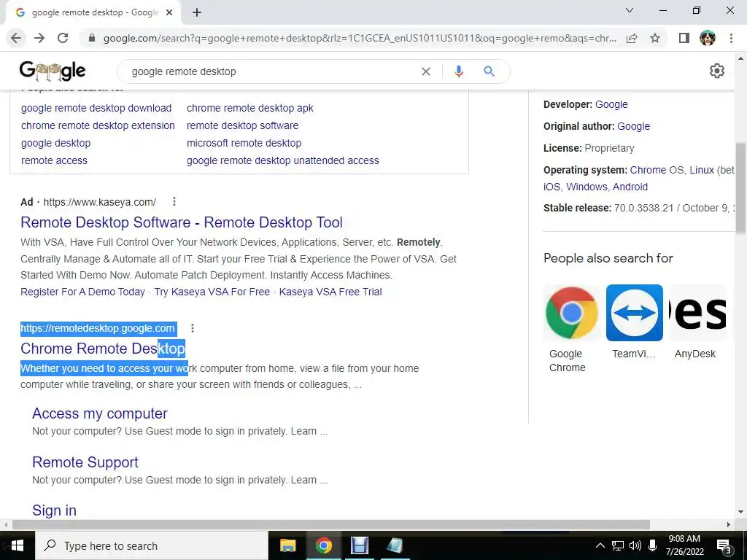
Task: Open 'google desktop' related search
Action: coord(55,144)
